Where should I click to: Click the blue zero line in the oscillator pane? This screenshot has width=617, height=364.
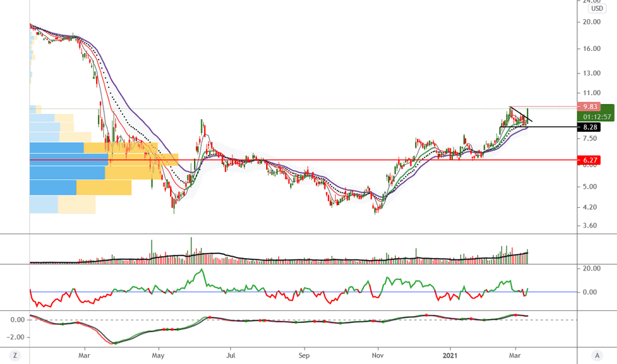pyautogui.click(x=303, y=292)
